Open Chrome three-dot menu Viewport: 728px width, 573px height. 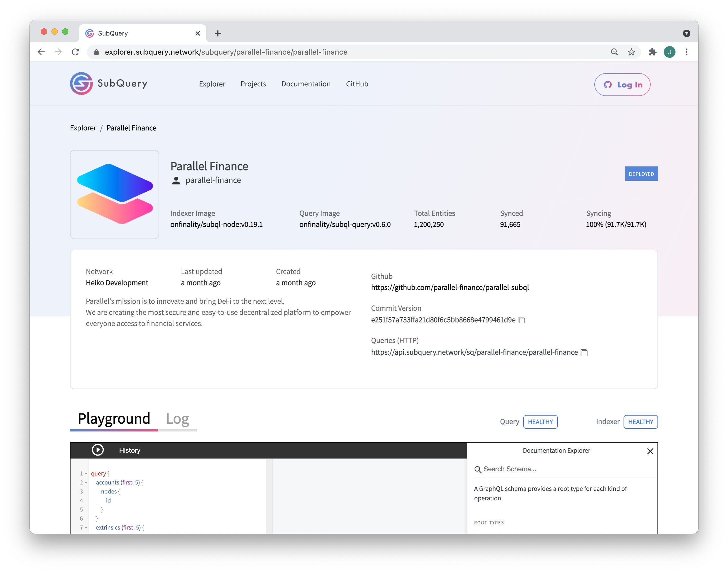coord(687,52)
